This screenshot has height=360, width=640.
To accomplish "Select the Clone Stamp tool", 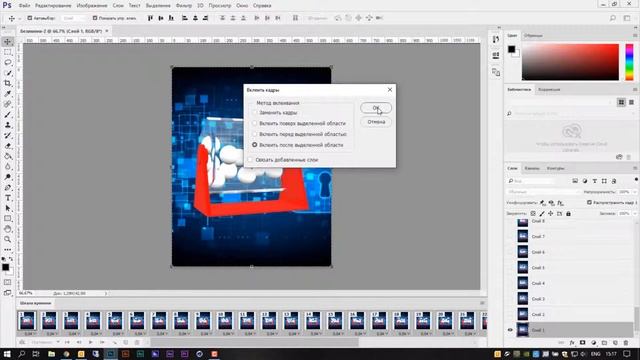I will pyautogui.click(x=8, y=125).
